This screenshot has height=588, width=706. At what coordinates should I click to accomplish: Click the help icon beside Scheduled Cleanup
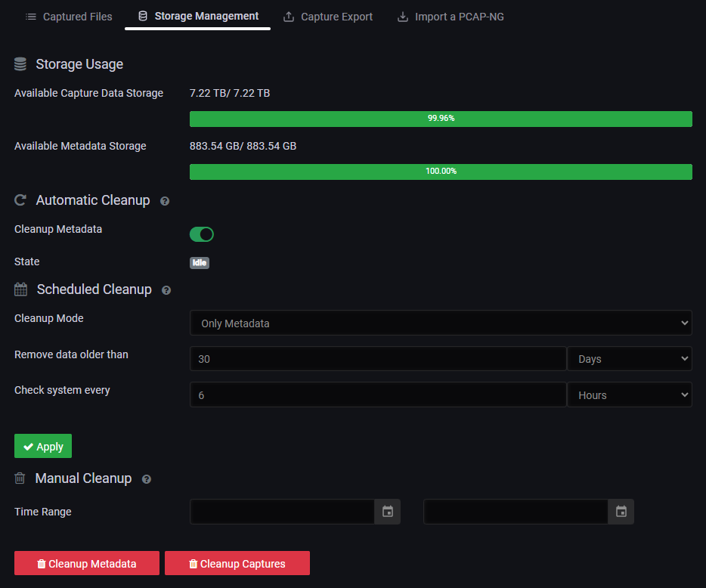point(166,290)
